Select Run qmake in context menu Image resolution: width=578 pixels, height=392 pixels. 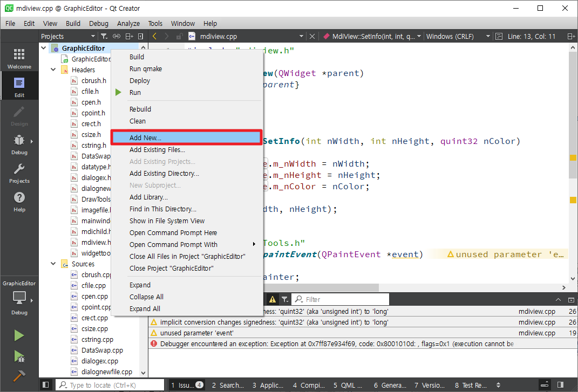pyautogui.click(x=187, y=68)
